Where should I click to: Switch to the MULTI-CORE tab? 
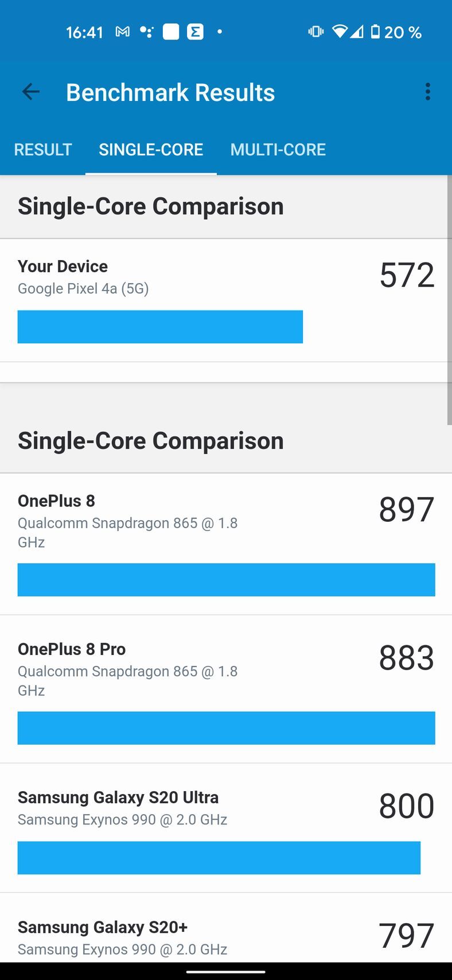278,150
